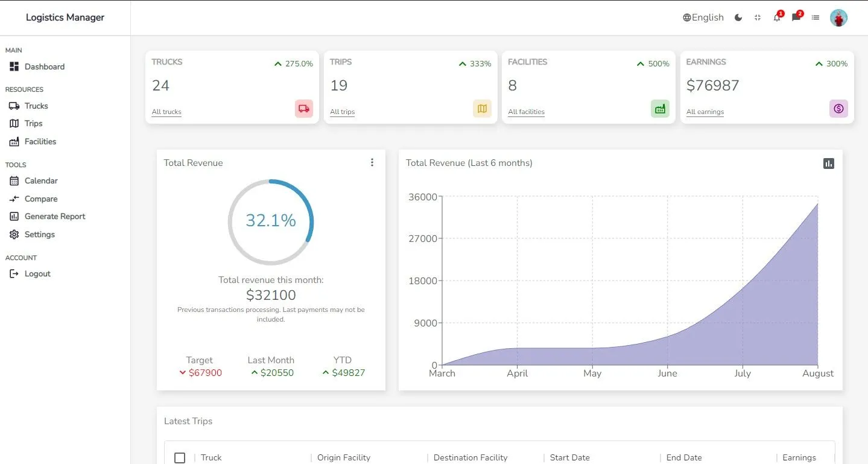Image resolution: width=868 pixels, height=464 pixels.
Task: Click the YTD $49827 value
Action: tap(343, 373)
